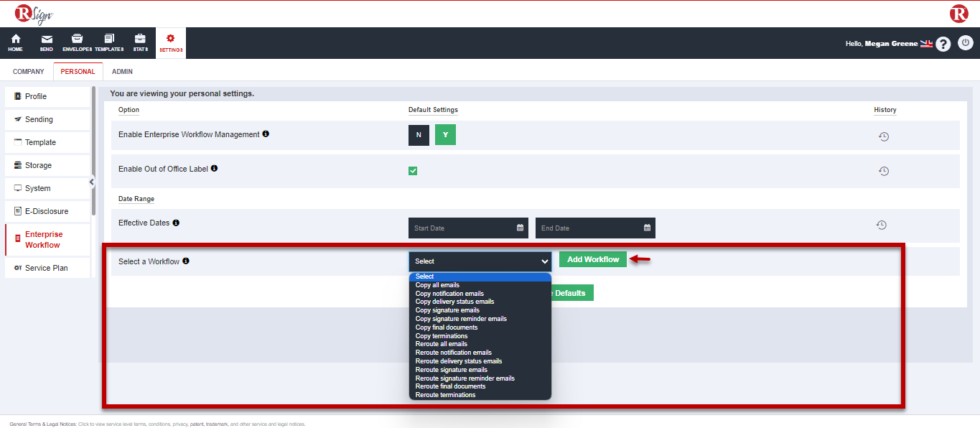Open the Help question mark icon

click(943, 44)
